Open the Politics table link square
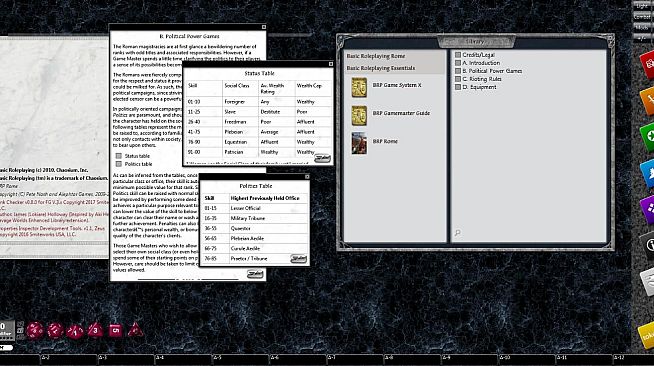 click(x=119, y=164)
